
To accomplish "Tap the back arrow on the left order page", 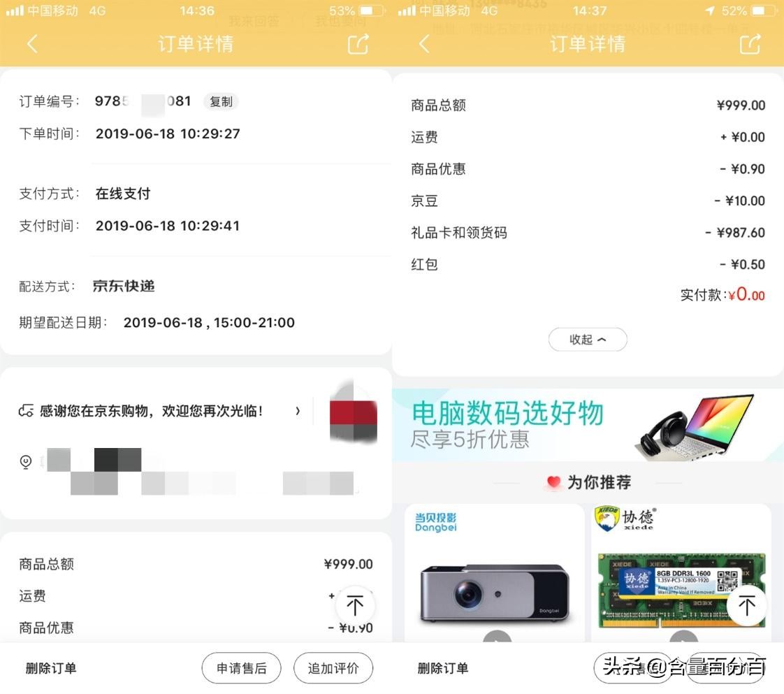I will [x=33, y=44].
